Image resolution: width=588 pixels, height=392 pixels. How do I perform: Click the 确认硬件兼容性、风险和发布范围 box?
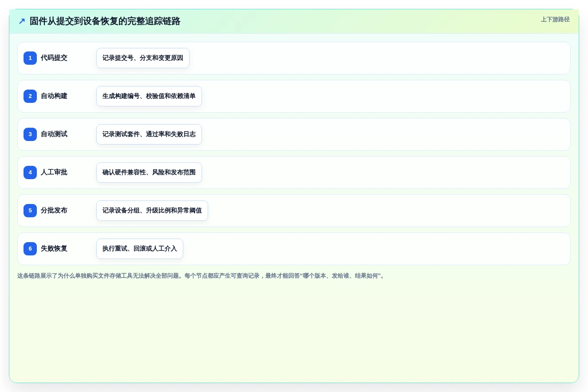(x=149, y=172)
